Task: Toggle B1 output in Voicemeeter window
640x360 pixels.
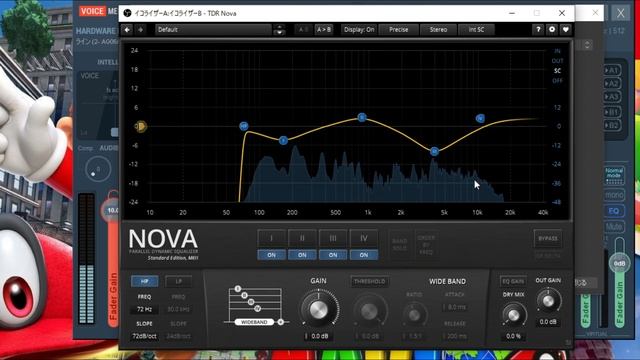Action: [612, 112]
